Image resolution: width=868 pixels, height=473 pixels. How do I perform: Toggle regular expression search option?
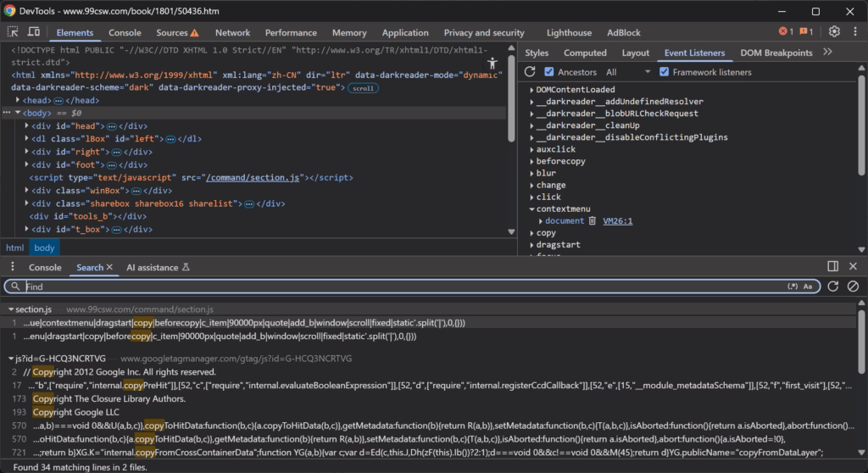tap(793, 287)
